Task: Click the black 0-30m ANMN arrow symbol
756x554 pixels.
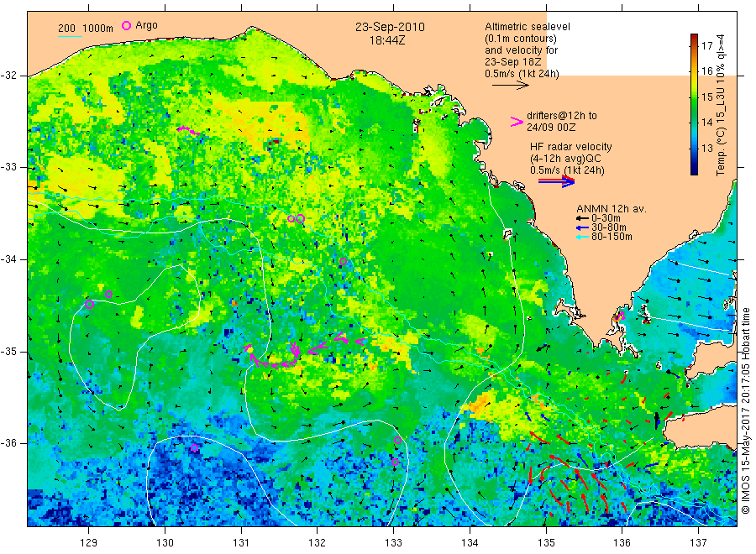Action: 582,218
